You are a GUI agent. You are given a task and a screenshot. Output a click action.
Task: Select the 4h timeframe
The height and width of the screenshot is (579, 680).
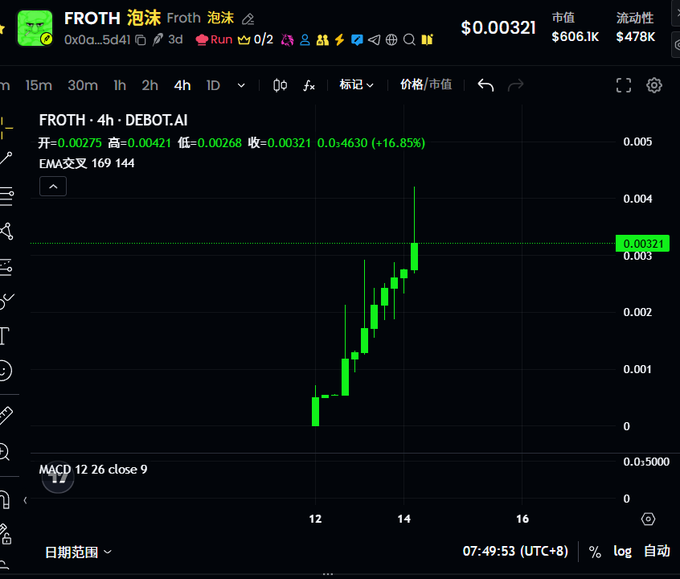[182, 85]
